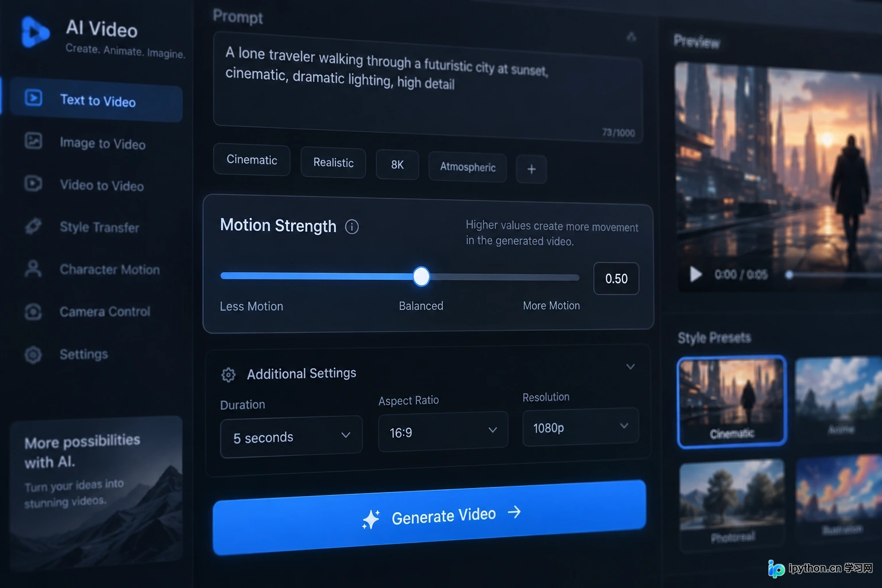Toggle the Atmospheric prompt tag
The height and width of the screenshot is (588, 882).
[x=467, y=167]
